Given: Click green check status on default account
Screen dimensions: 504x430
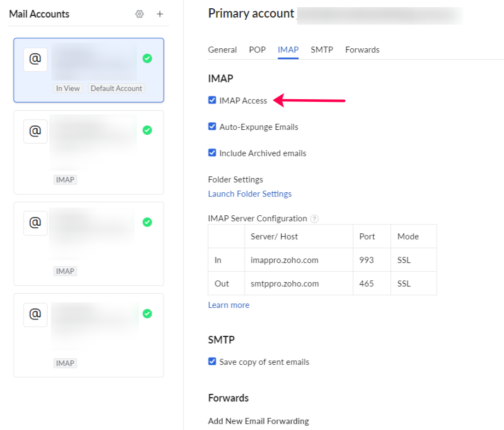Looking at the screenshot, I should pyautogui.click(x=147, y=58).
